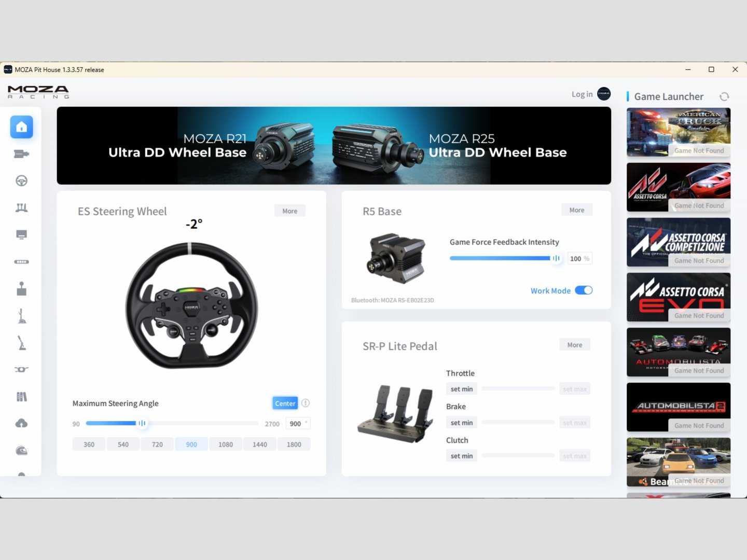Open More options for SR-P Lite Pedal
The image size is (747, 560).
(x=574, y=345)
